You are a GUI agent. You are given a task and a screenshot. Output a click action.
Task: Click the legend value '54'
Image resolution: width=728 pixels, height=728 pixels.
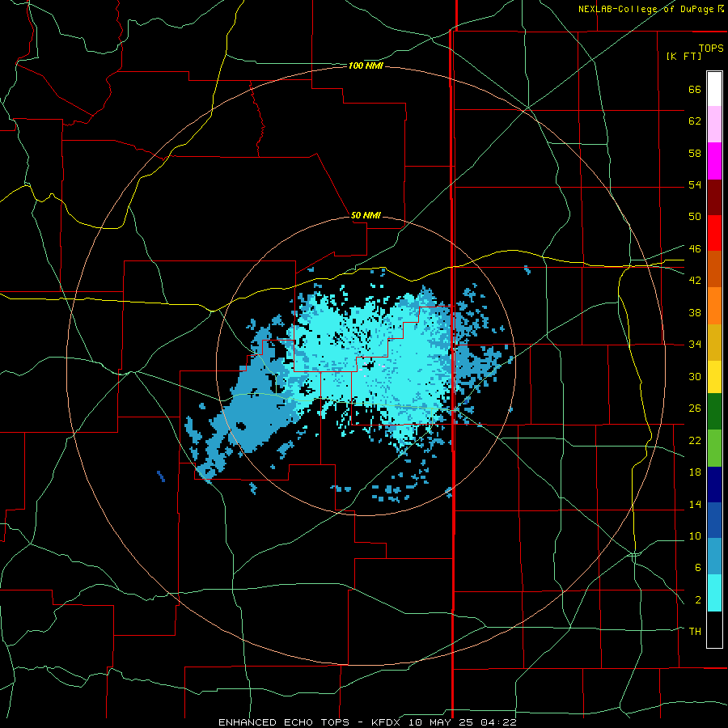click(695, 184)
